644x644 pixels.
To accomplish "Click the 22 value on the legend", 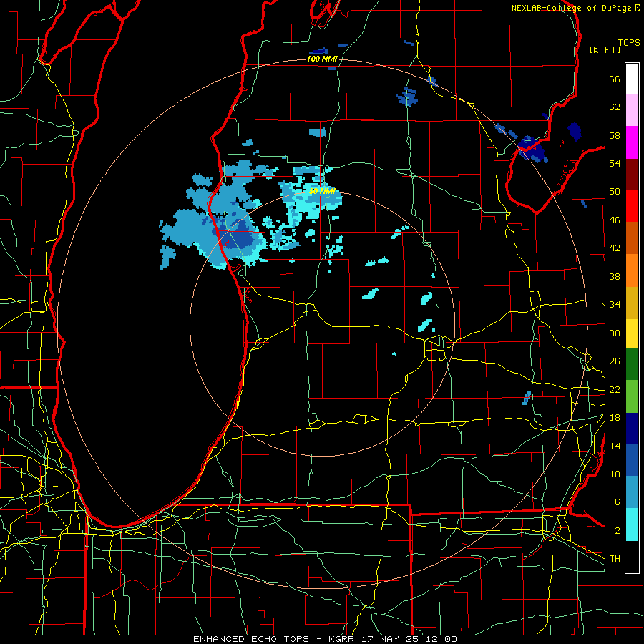I will pos(615,389).
